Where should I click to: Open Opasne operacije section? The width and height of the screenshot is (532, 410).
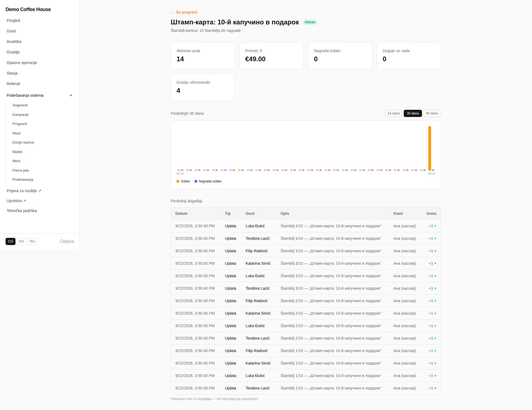click(x=22, y=63)
